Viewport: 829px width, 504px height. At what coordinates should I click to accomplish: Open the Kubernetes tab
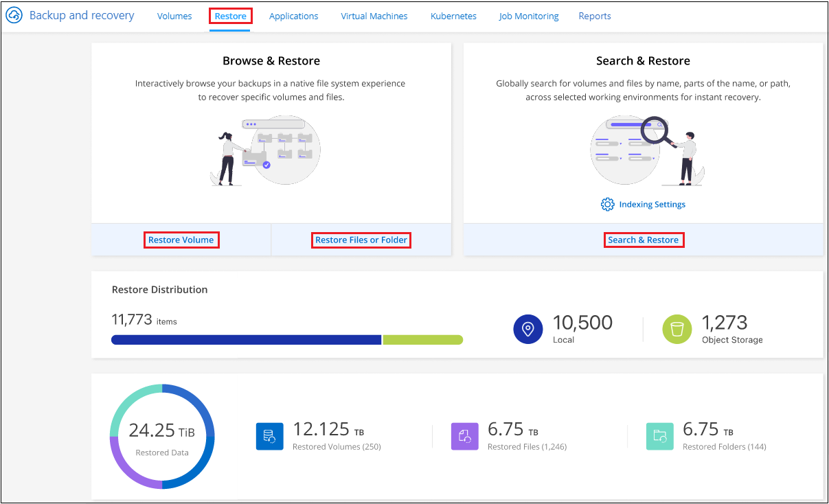(x=453, y=16)
